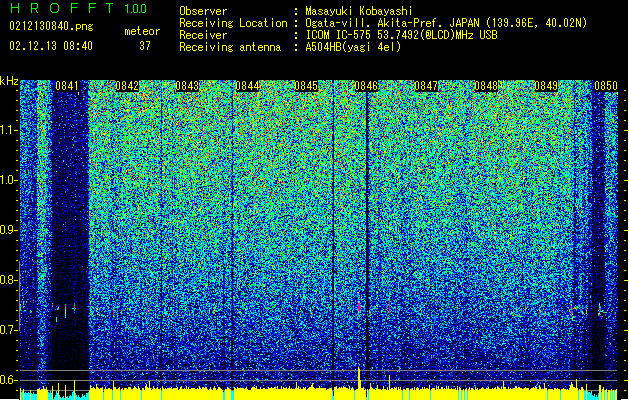Click the 0848 time marker

pyautogui.click(x=486, y=86)
